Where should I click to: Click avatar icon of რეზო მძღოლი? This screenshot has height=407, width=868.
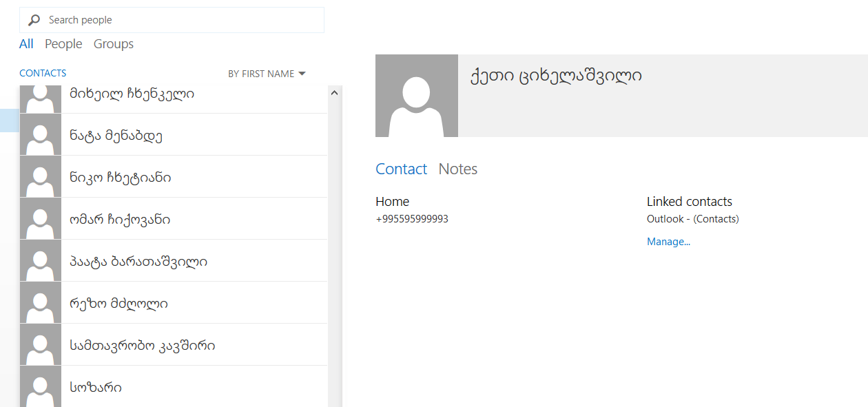(x=41, y=303)
